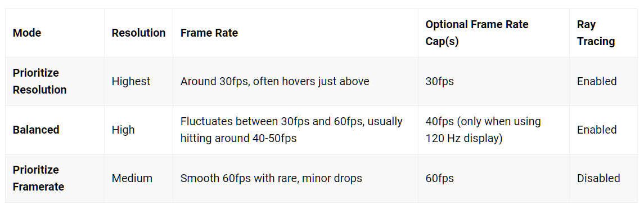Click the High resolution cell
Image resolution: width=644 pixels, height=208 pixels.
point(123,130)
